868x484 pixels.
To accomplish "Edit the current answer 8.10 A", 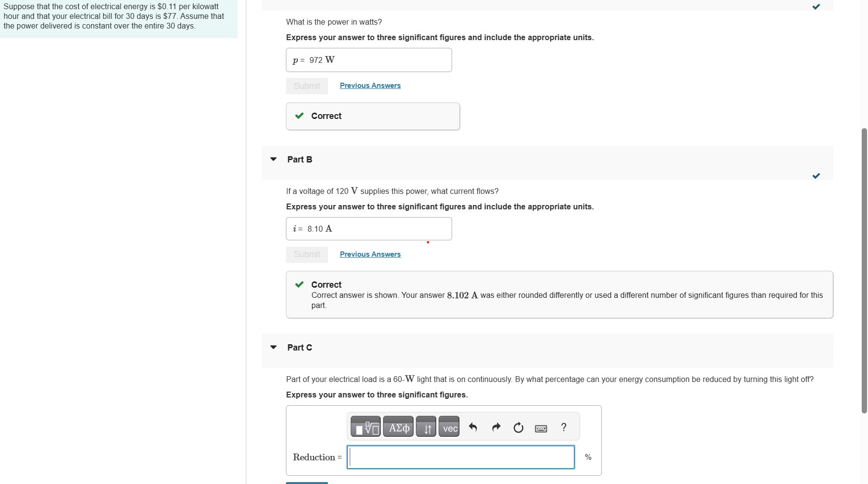I will [x=369, y=228].
